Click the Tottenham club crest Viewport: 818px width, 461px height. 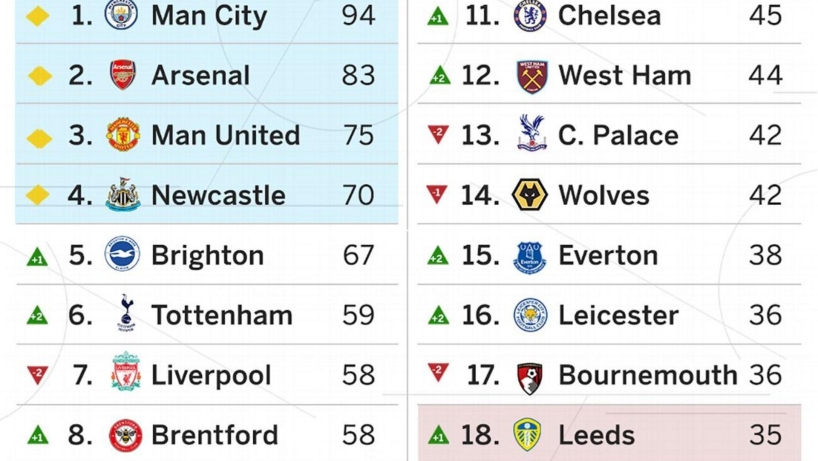pos(124,314)
